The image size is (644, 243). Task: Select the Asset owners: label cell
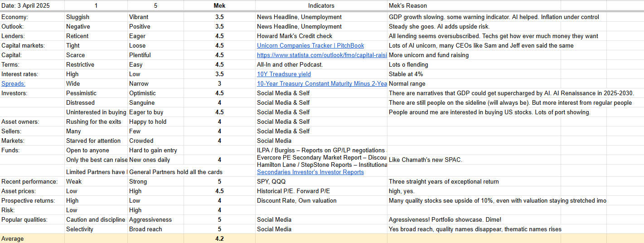(32, 121)
